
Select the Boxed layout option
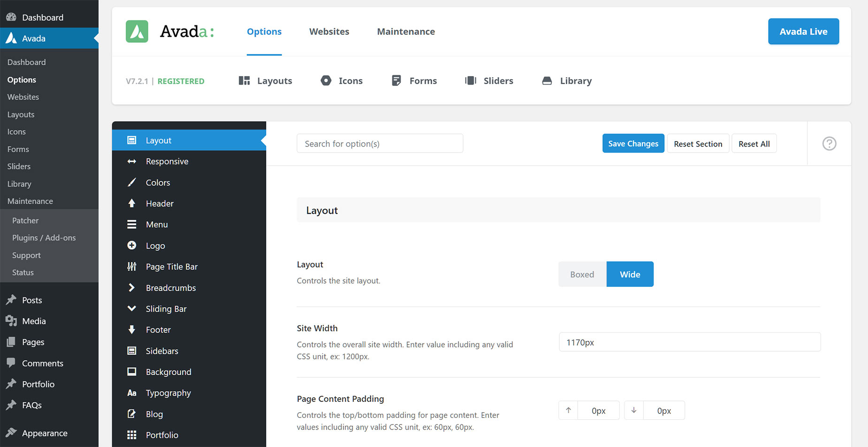pos(582,274)
